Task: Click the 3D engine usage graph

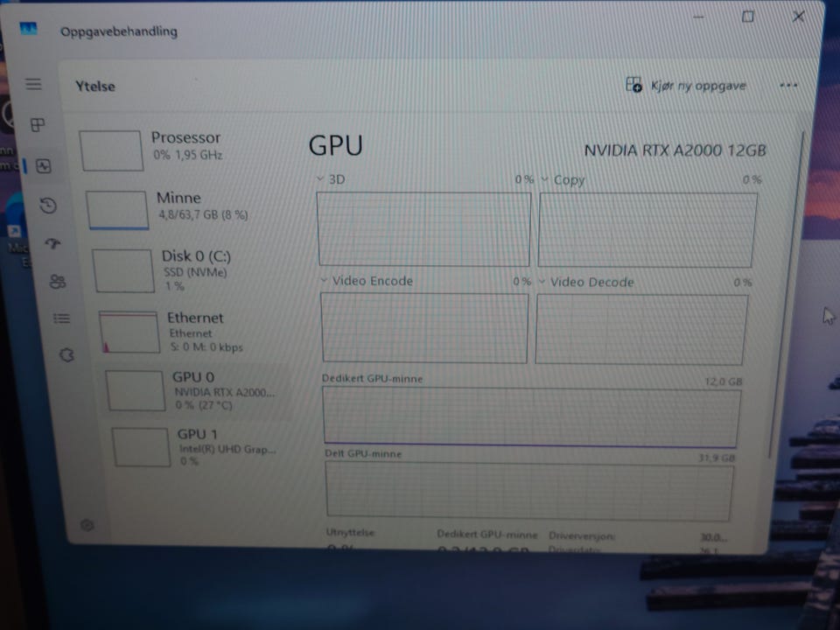Action: click(x=423, y=229)
